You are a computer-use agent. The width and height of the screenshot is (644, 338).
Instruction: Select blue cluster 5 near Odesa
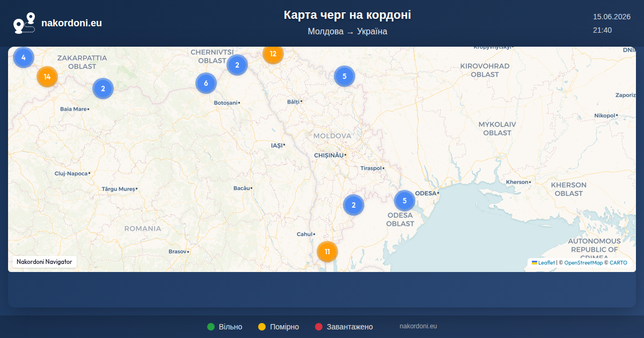coord(405,201)
